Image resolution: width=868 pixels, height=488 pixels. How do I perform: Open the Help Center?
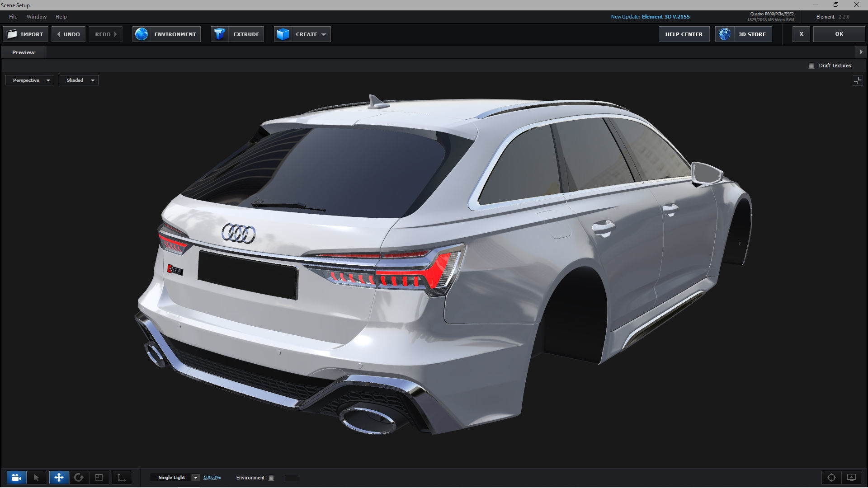[x=684, y=34]
